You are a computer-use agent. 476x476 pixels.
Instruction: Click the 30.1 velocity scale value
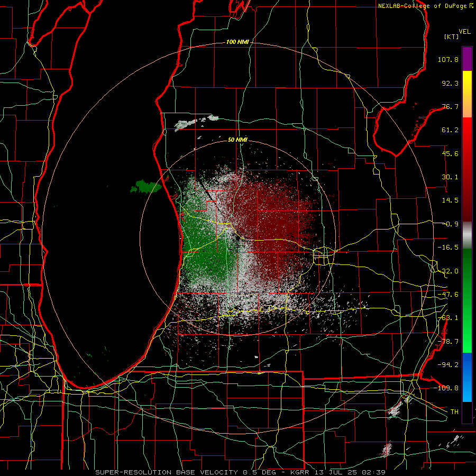[450, 177]
